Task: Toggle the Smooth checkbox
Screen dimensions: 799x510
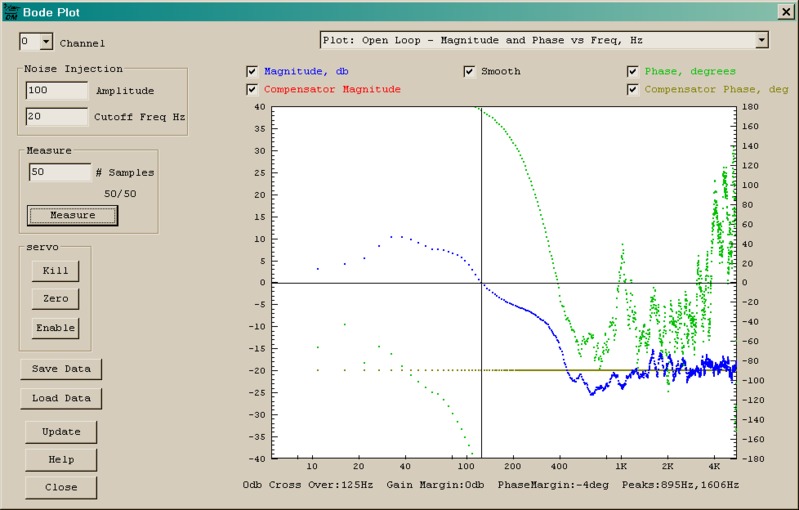Action: [x=470, y=72]
